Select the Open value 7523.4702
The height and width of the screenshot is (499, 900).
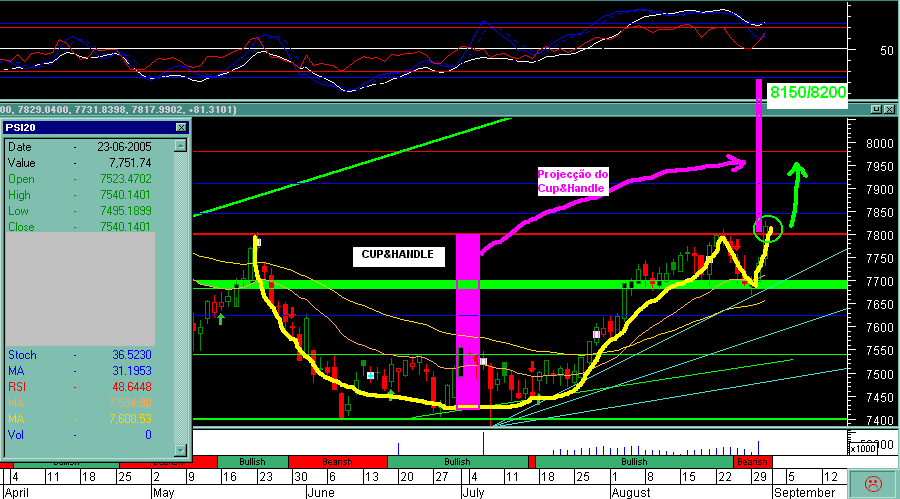126,179
